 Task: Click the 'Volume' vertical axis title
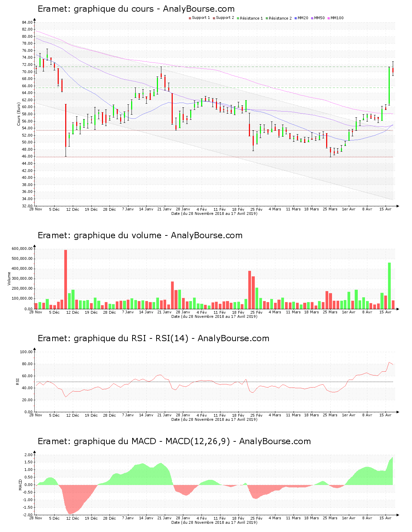click(x=9, y=279)
